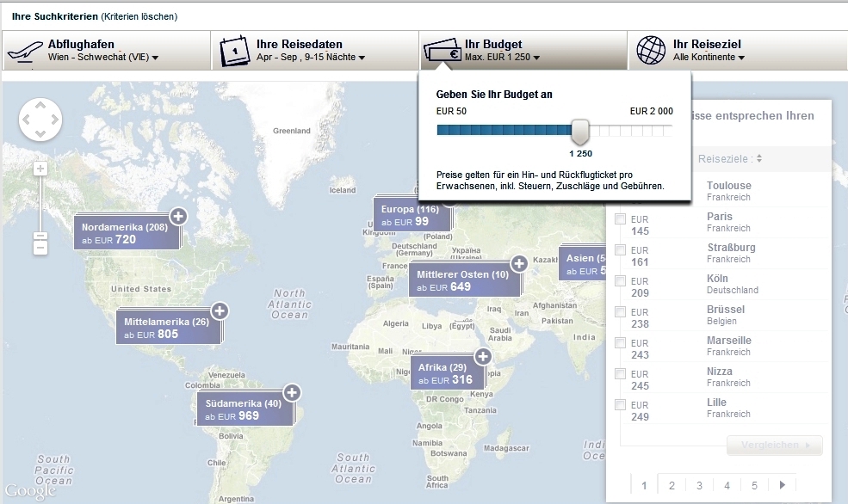The height and width of the screenshot is (504, 848).
Task: Zoom in the map with plus button
Action: pyautogui.click(x=40, y=169)
